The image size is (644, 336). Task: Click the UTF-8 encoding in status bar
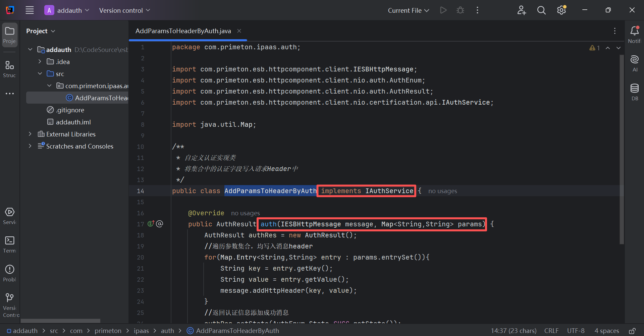[x=576, y=331]
